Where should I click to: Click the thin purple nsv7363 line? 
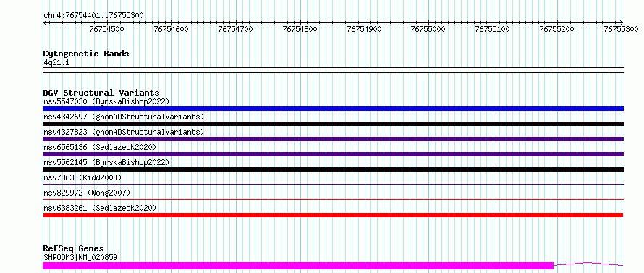pyautogui.click(x=333, y=184)
